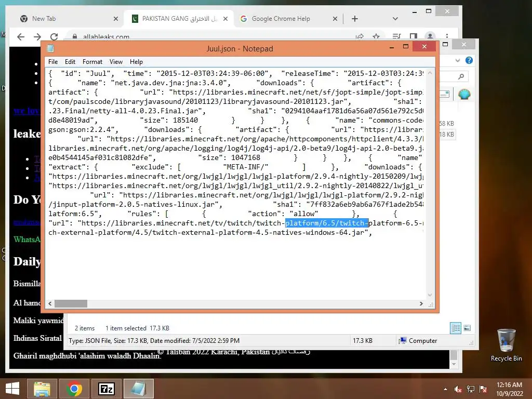
Task: Open Explorer's blue help question mark
Action: tap(469, 60)
